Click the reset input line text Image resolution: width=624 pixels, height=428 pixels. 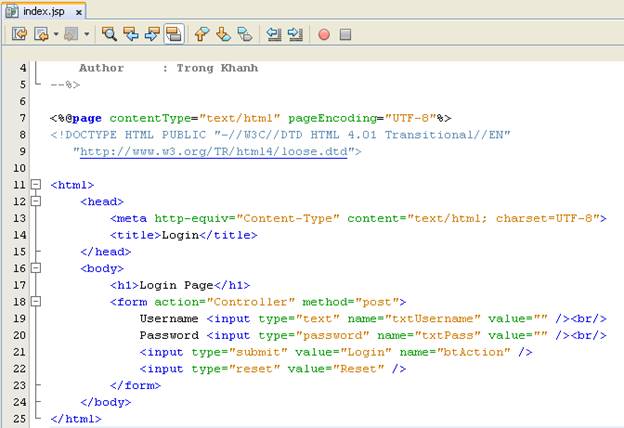pyautogui.click(x=273, y=369)
